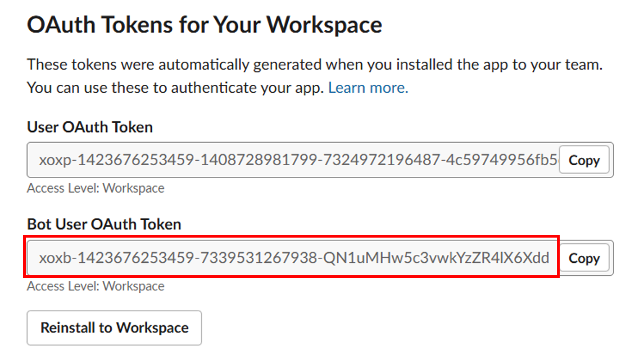Viewport: 644px width, 355px height.
Task: Click the 'You can use these to authenticate' sentence
Action: (x=175, y=88)
